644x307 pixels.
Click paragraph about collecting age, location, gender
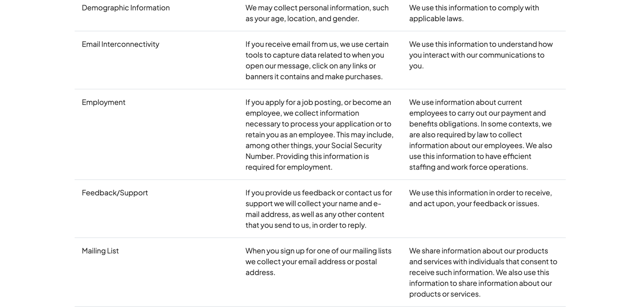pyautogui.click(x=317, y=13)
